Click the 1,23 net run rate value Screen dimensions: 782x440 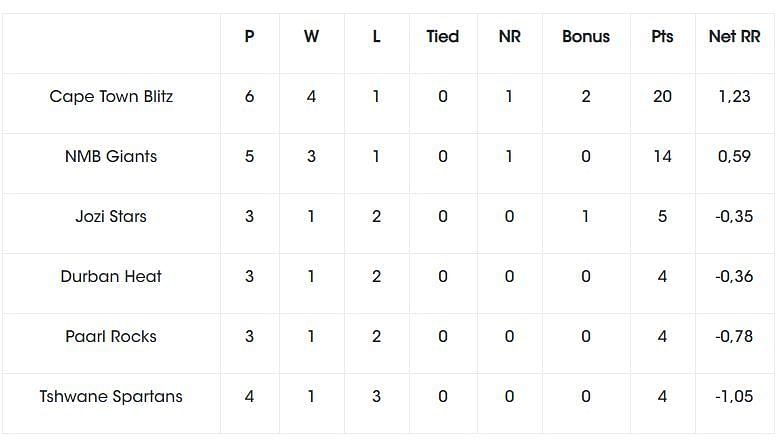[x=734, y=97]
